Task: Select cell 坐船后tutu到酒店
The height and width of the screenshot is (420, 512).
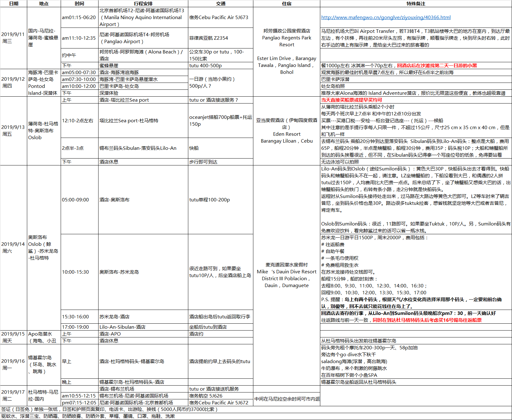Action: coord(221,327)
